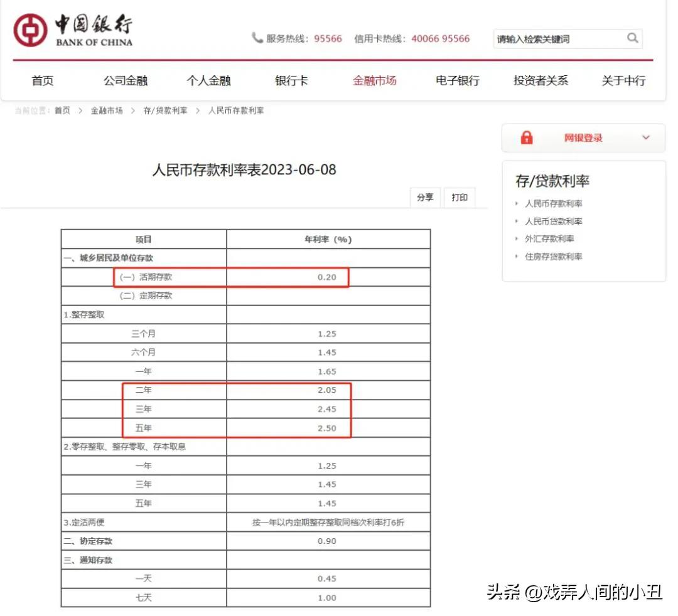The height and width of the screenshot is (616, 678).
Task: Click the phone icon beside 服务热线
Action: [258, 38]
